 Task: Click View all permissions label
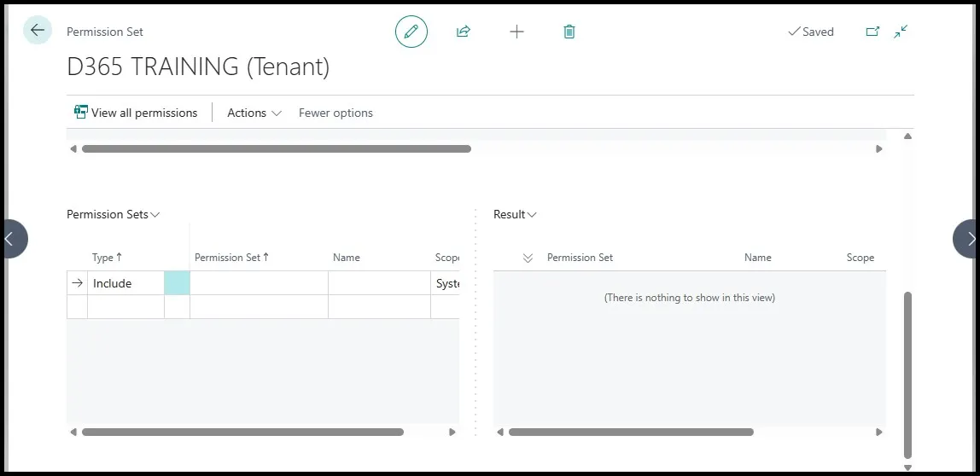(x=144, y=113)
